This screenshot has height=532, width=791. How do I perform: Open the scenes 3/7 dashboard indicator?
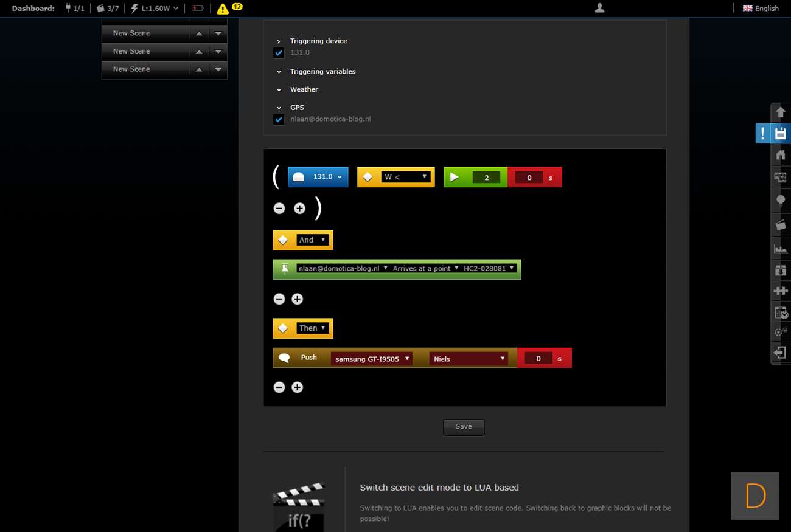click(108, 9)
